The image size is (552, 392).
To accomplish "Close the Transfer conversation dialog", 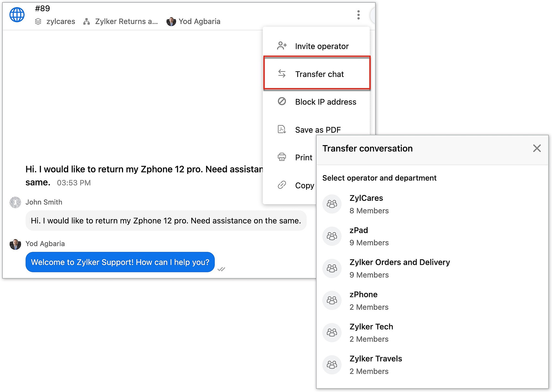I will 537,148.
